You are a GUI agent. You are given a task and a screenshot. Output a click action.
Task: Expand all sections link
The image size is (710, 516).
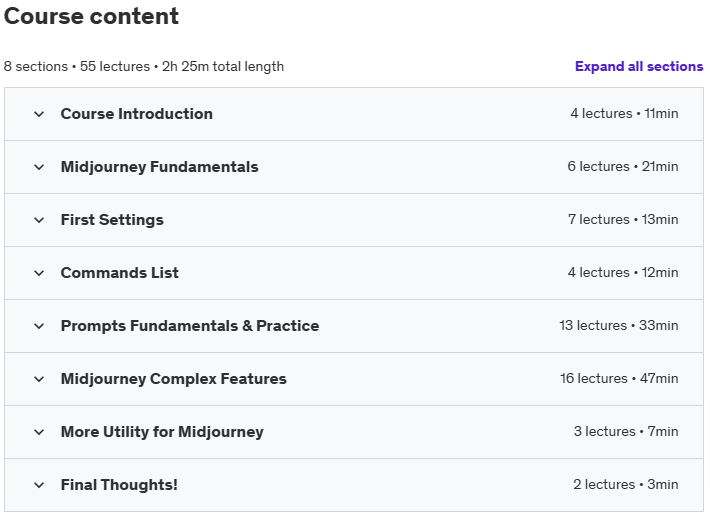click(639, 67)
